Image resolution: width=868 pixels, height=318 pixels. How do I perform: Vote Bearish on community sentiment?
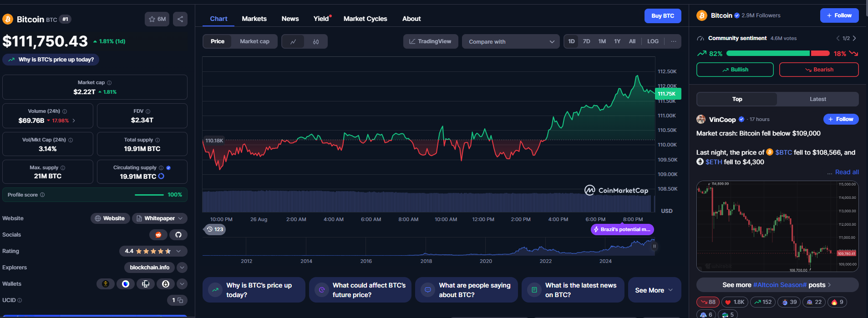[x=819, y=70]
